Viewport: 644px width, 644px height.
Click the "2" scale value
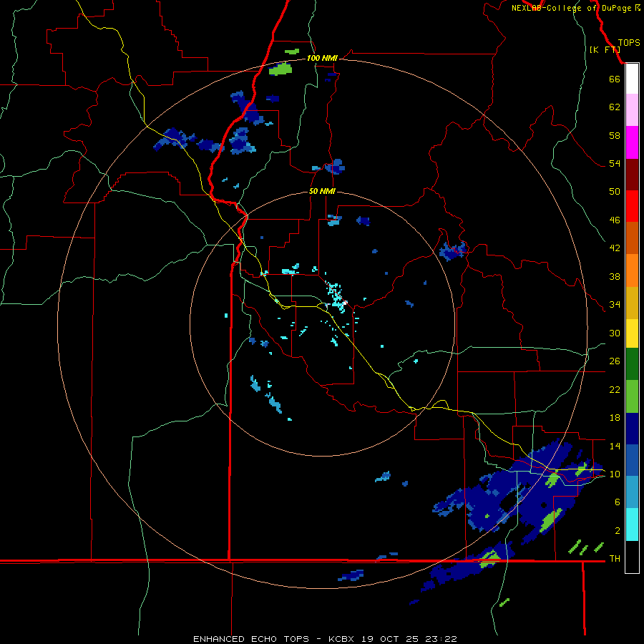point(618,531)
